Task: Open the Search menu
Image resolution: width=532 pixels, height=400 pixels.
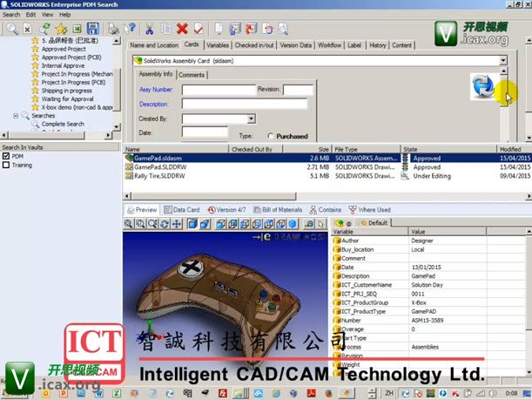Action: 11,15
